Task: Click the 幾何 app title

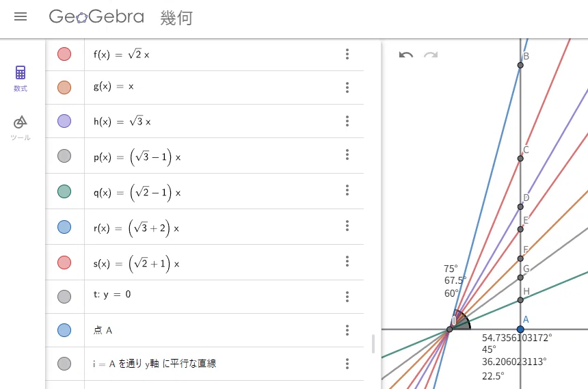Action: [x=176, y=18]
